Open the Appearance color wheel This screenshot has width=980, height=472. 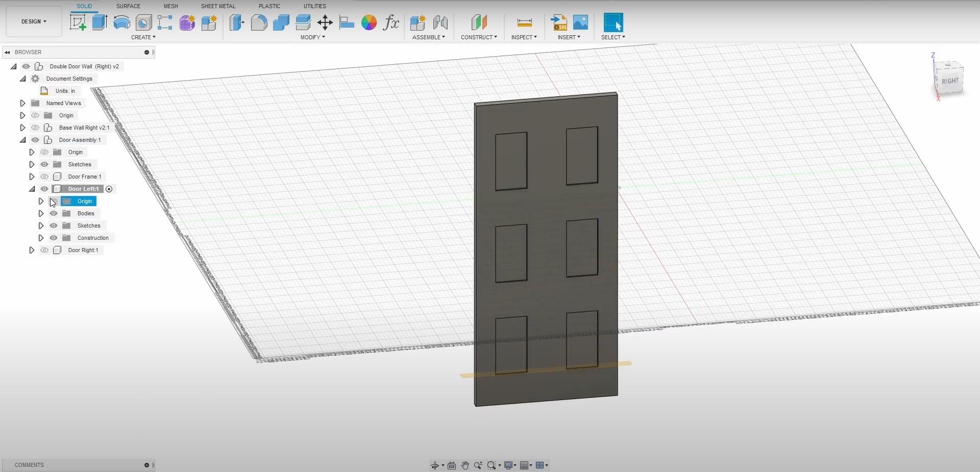(369, 22)
